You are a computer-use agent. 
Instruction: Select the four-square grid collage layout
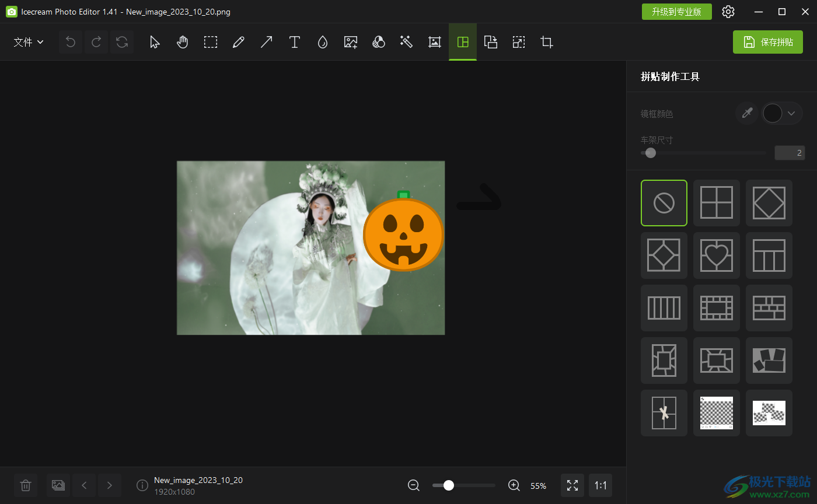point(717,203)
